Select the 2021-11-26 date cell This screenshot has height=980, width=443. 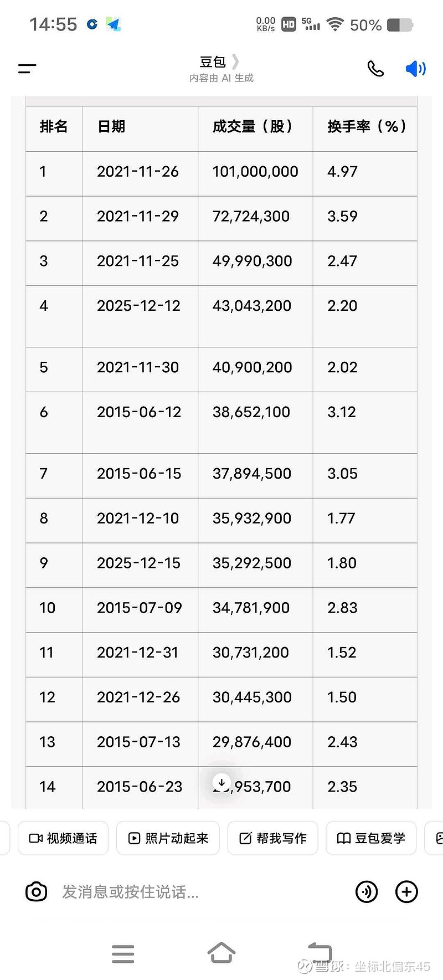(x=138, y=172)
